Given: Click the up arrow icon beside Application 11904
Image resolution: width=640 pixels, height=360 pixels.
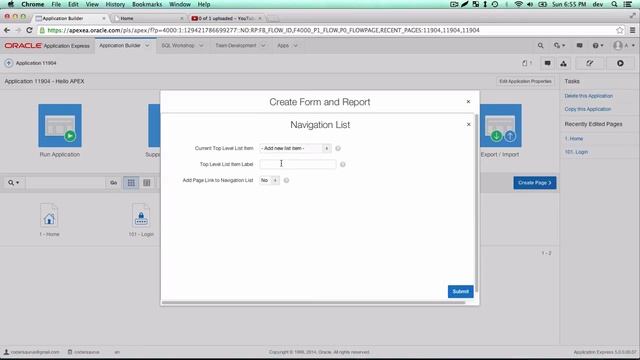Looking at the screenshot, I should click(8, 63).
